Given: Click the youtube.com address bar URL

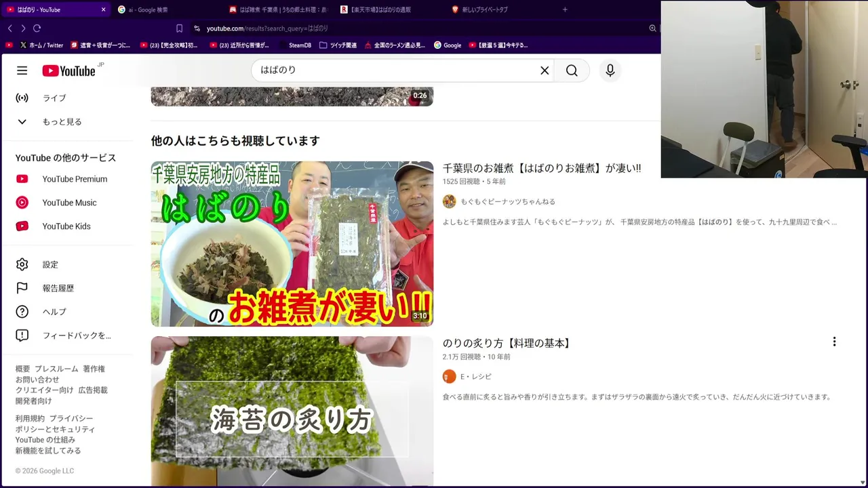Looking at the screenshot, I should [267, 28].
